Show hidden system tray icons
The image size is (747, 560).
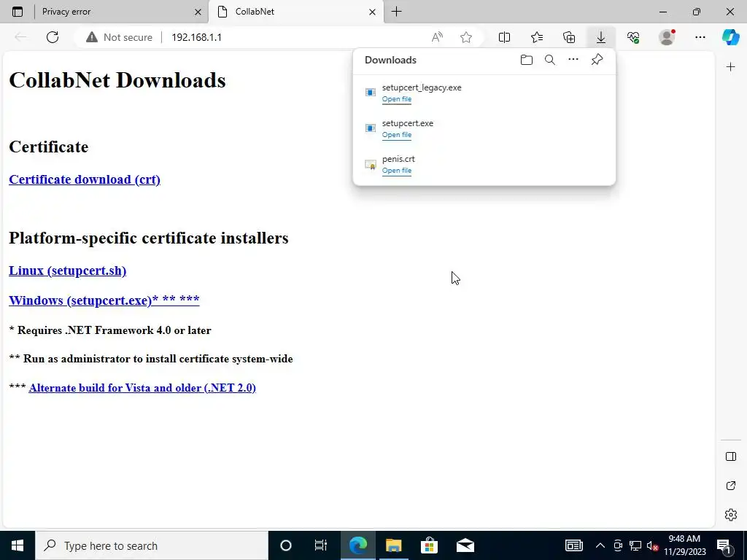pos(600,545)
